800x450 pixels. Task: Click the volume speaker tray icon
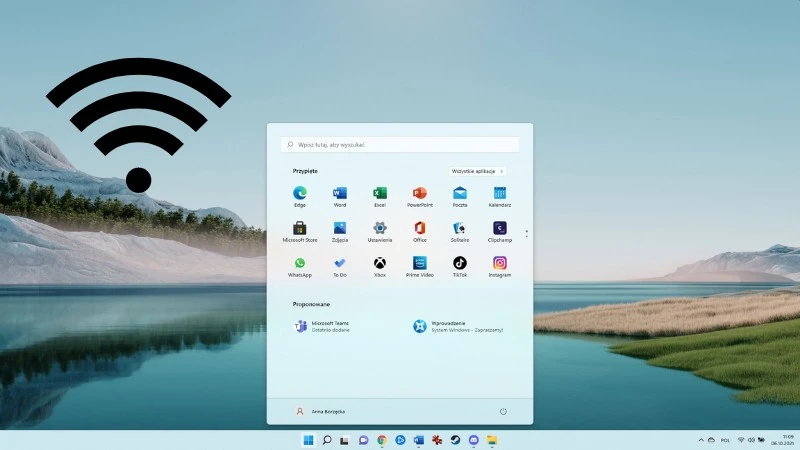751,440
